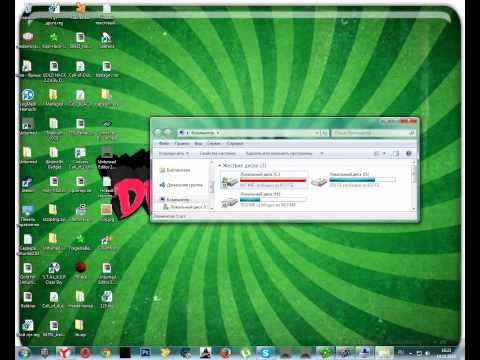This screenshot has width=480, height=360.
Task: Click disk C red capacity bar
Action: click(273, 180)
